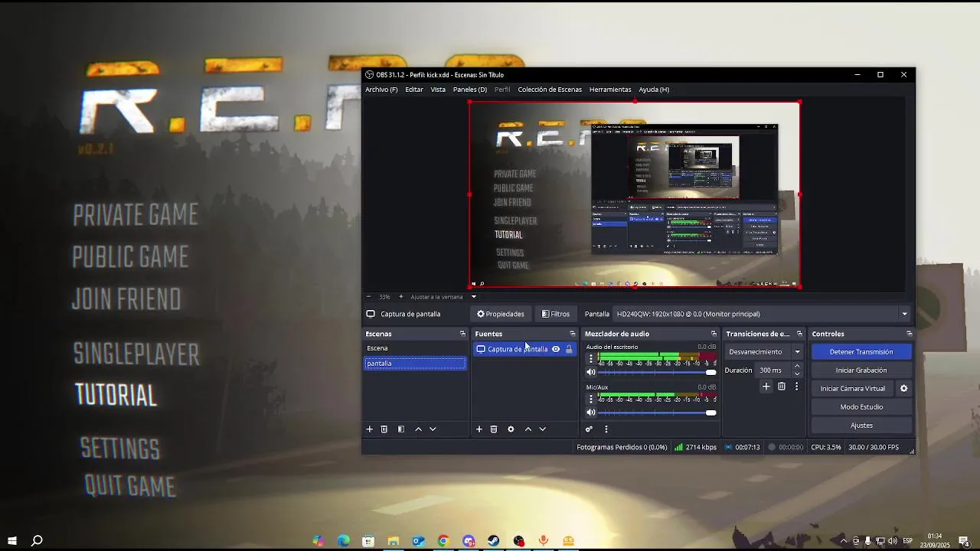Image resolution: width=980 pixels, height=551 pixels.
Task: Move scene down arrow in Escenas panel
Action: [433, 429]
